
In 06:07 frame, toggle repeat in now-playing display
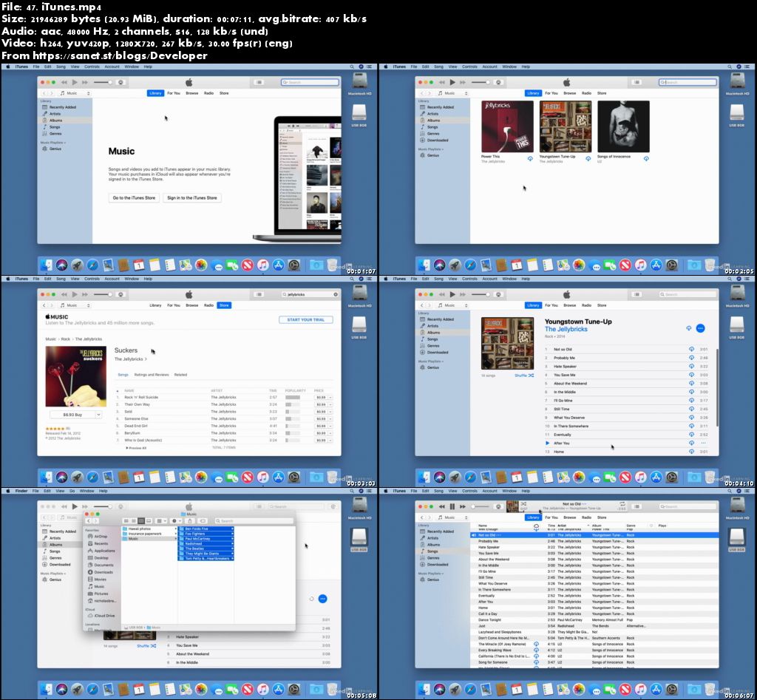click(x=622, y=503)
